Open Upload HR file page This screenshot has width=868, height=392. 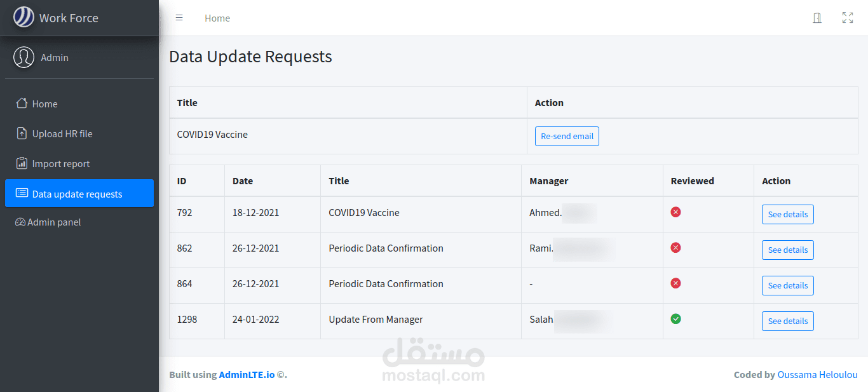62,133
